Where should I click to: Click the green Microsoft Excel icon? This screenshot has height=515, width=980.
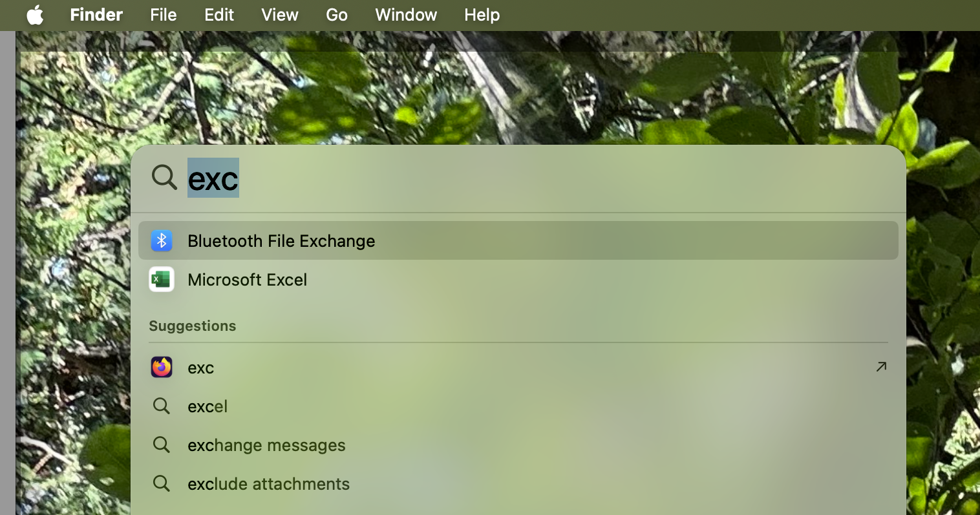162,280
